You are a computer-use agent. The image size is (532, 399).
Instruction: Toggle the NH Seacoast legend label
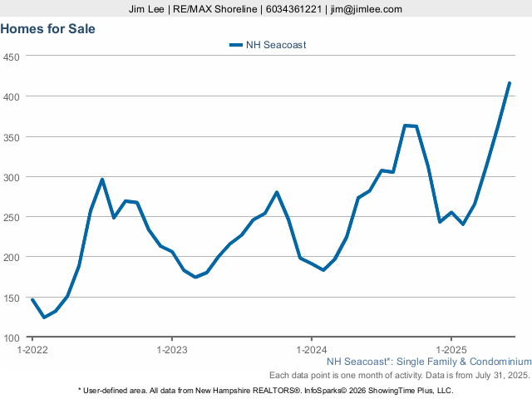coord(276,45)
